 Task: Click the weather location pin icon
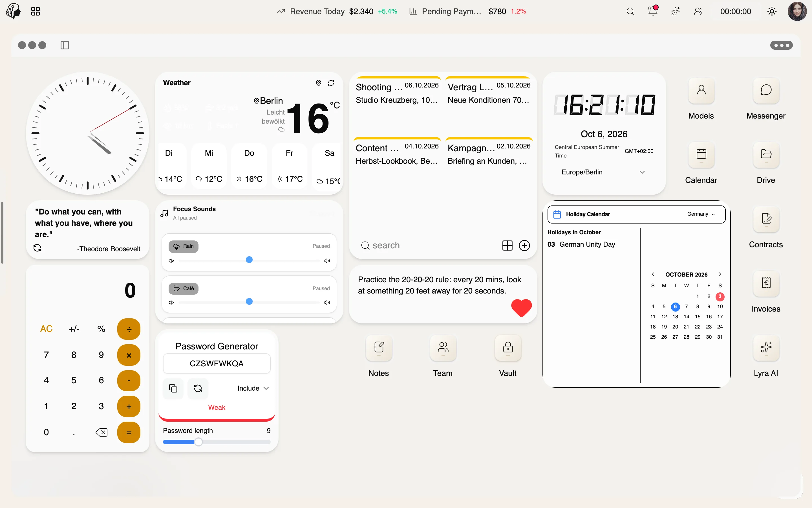(318, 83)
